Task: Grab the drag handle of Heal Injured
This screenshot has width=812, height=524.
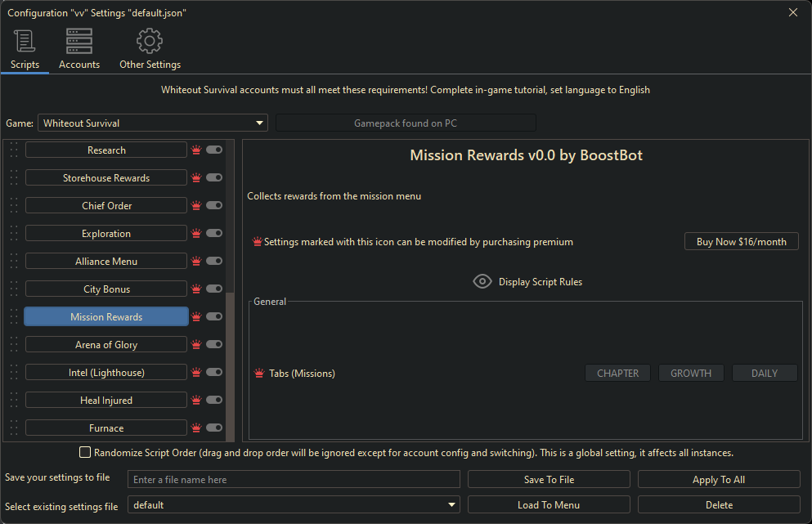Action: coord(14,400)
